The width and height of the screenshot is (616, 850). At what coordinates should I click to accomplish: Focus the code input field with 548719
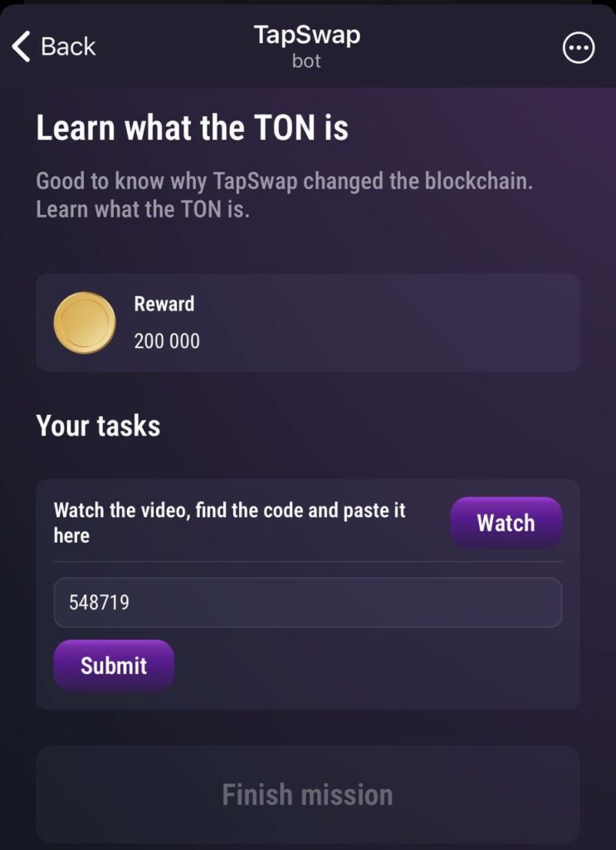307,603
